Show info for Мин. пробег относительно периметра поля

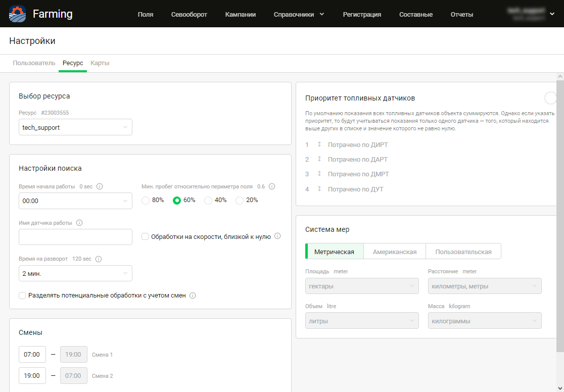272,186
